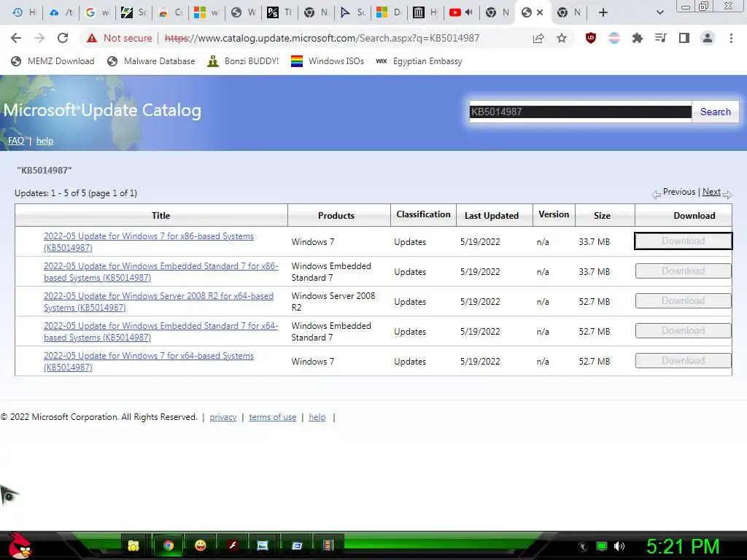Open the striped flag extension icon
This screenshot has width=747, height=560.
[x=614, y=38]
